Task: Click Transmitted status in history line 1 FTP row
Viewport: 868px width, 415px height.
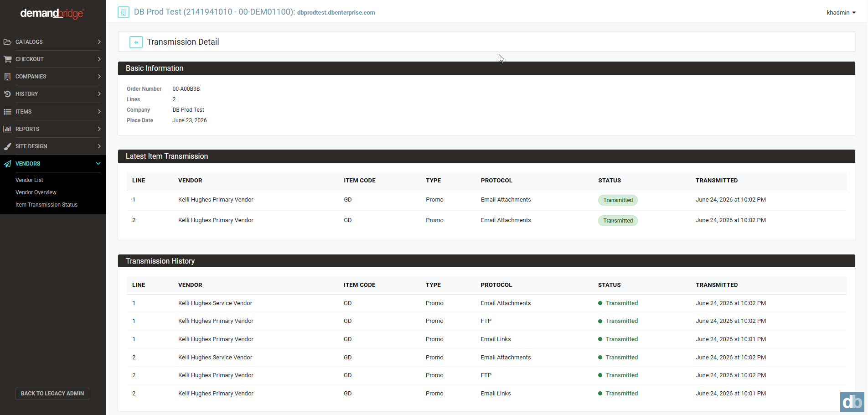Action: [618, 321]
